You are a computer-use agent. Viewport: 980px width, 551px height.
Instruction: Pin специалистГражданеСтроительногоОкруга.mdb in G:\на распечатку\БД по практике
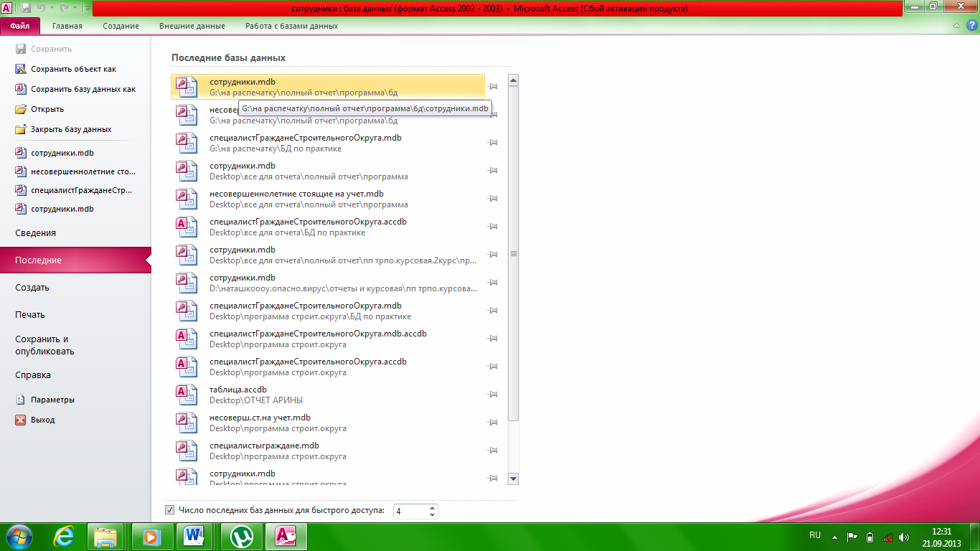point(492,143)
